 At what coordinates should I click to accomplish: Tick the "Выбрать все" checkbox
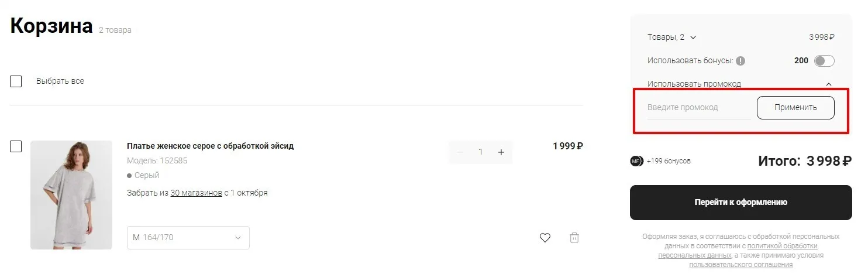click(x=16, y=81)
